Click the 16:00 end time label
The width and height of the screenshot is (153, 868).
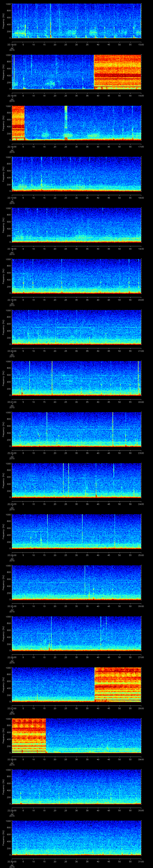141,96
